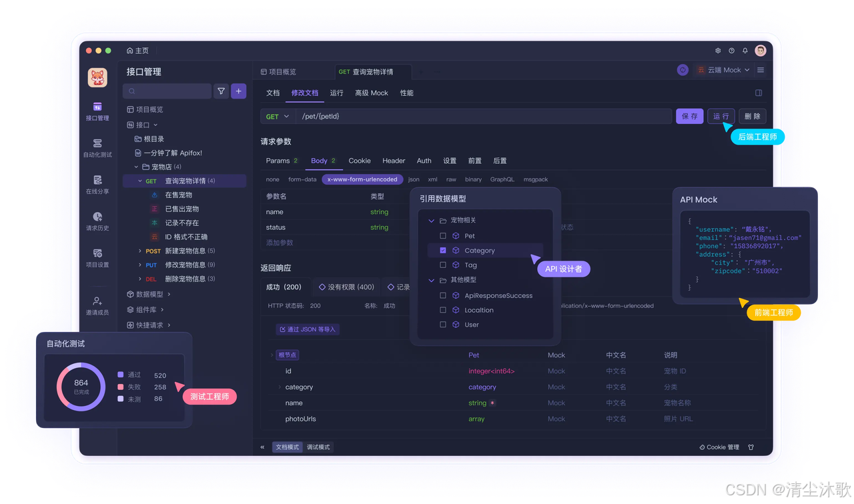Open the 项目设置 sidebar panel

click(97, 259)
